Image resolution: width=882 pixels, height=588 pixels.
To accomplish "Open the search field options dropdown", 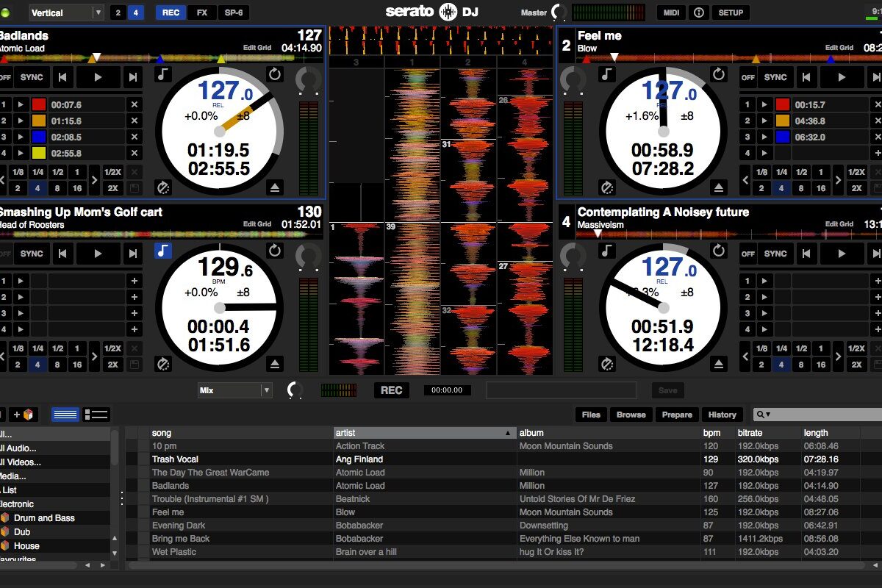I will (764, 415).
